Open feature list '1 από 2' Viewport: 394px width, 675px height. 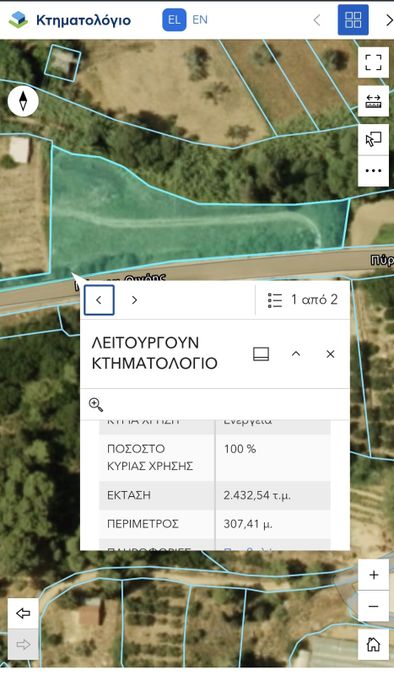click(302, 300)
